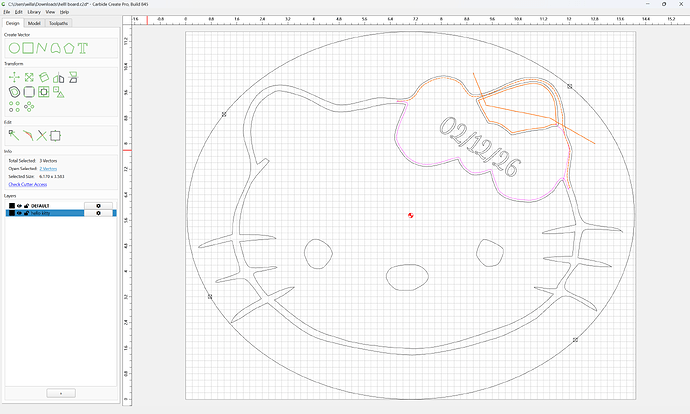Toggle visibility eye of hello kitty layer
The width and height of the screenshot is (690, 414).
coord(19,213)
